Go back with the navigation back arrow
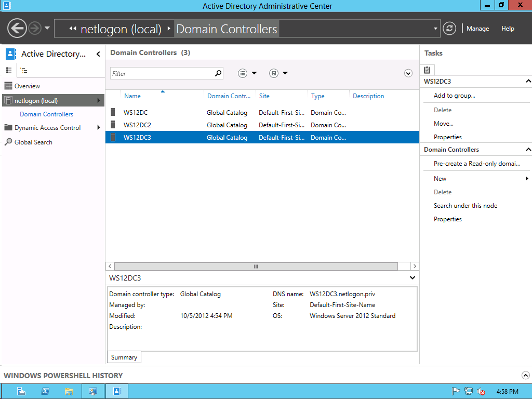 [17, 28]
